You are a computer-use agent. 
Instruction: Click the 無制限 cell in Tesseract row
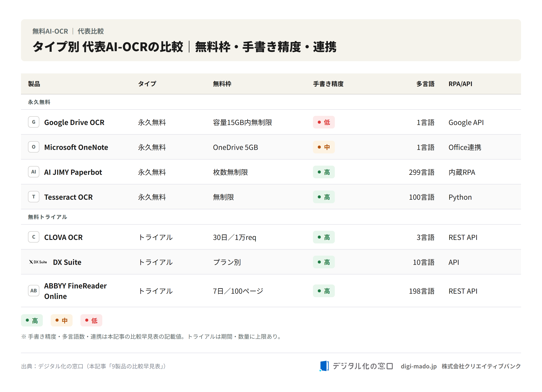click(223, 197)
